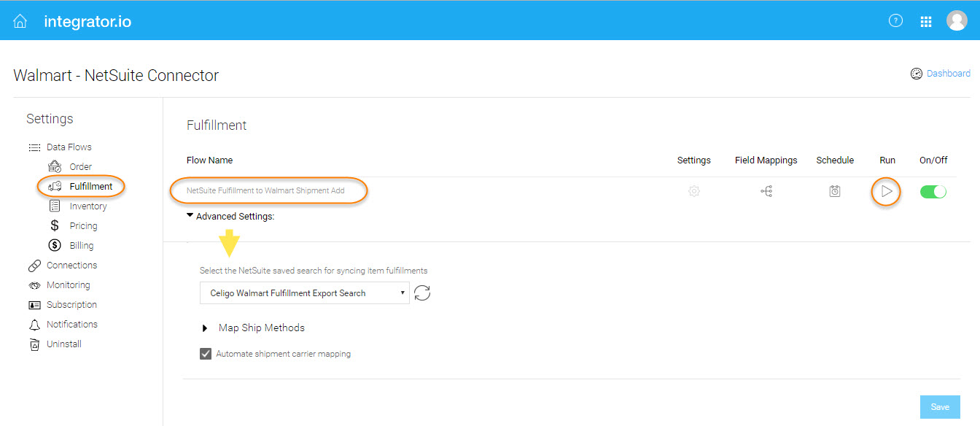Go to the home icon
This screenshot has height=426, width=980.
click(20, 21)
